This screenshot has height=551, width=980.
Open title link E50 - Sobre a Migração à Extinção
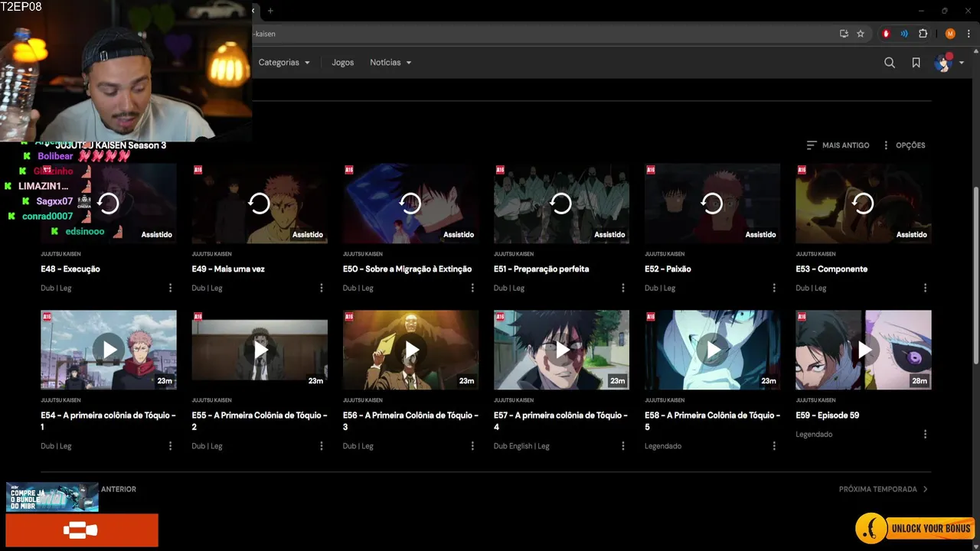click(x=407, y=269)
